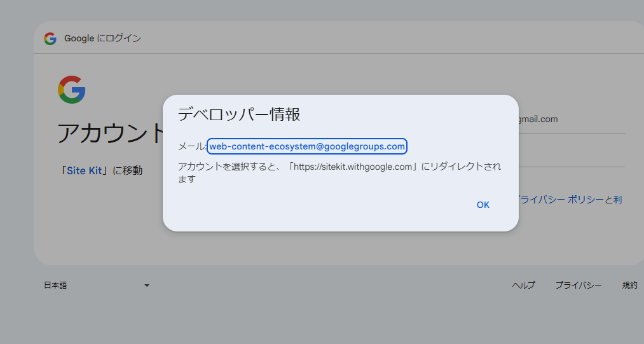Click the Google にログイン header text
644x344 pixels.
coord(102,39)
